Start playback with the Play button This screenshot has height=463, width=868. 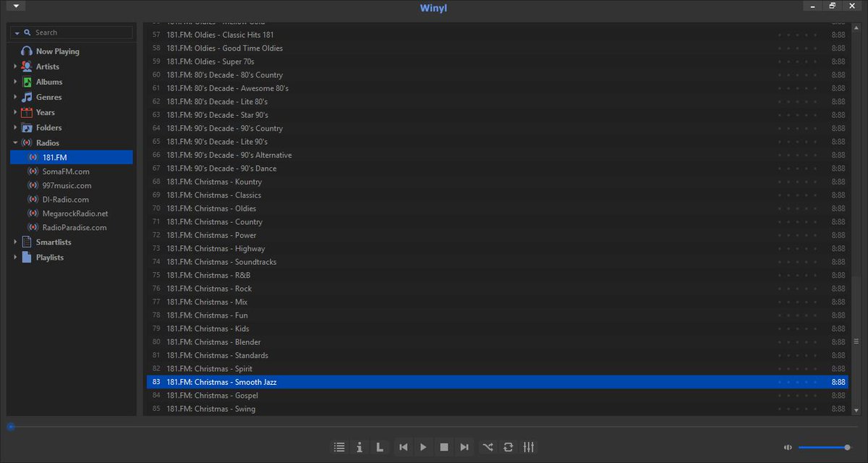(424, 447)
